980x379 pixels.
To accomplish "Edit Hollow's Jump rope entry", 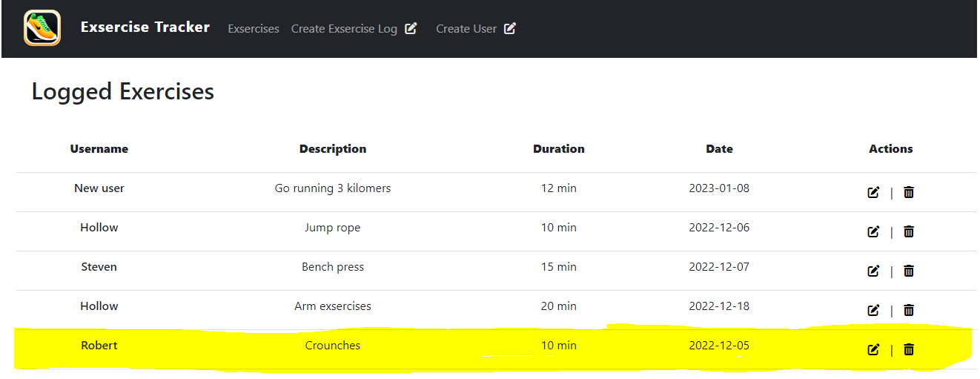I will coord(873,231).
